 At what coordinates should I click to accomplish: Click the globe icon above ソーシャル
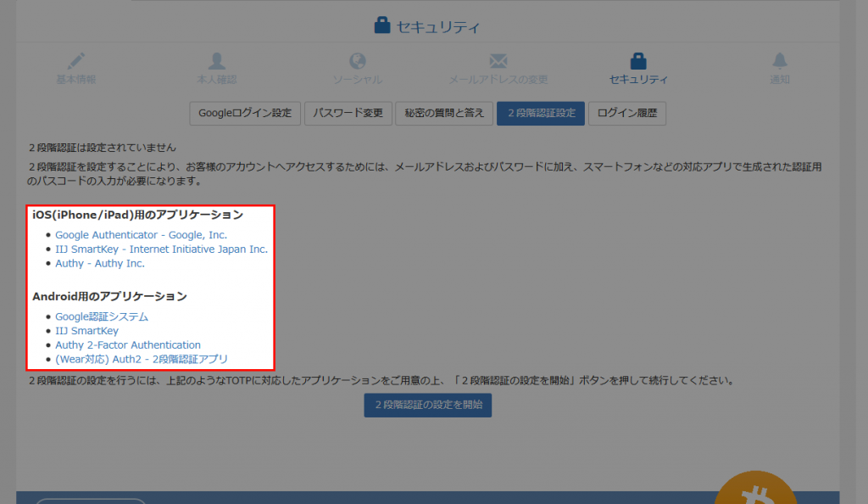358,60
